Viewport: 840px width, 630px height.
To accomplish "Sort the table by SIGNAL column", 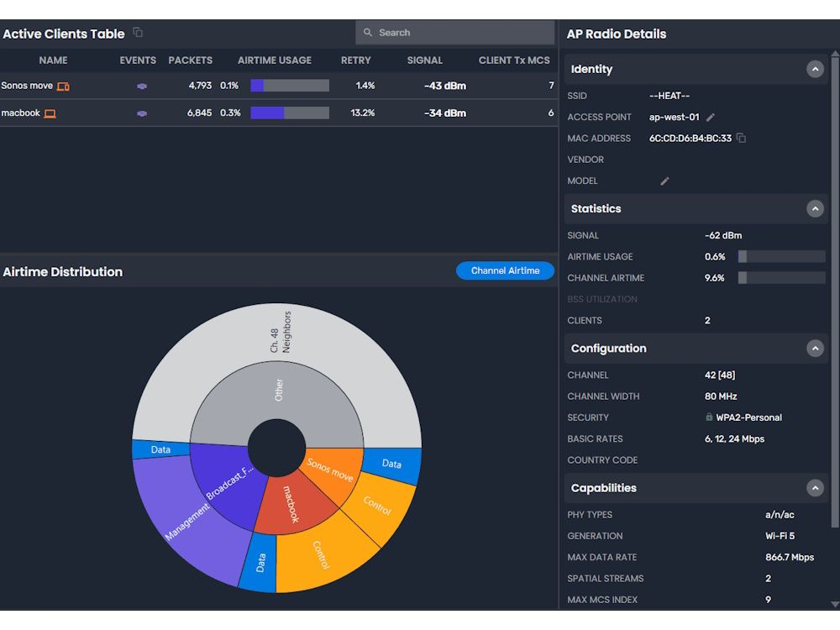I will pyautogui.click(x=424, y=60).
